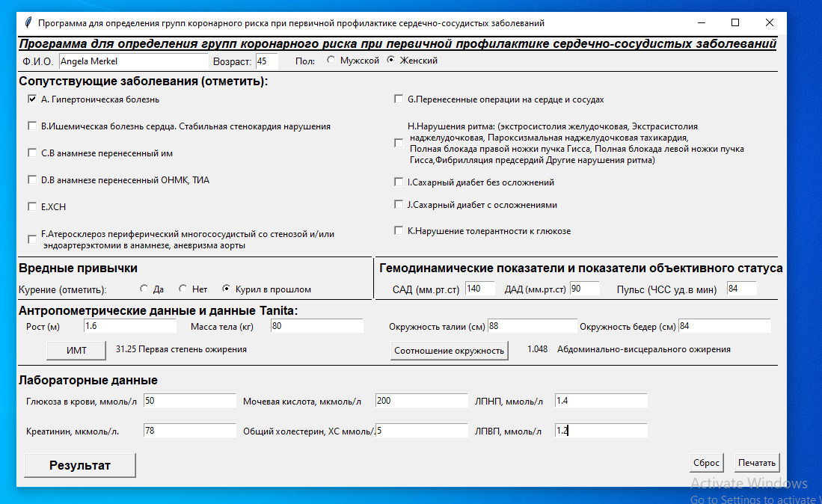Click the Глюкоза в крови field
Screen dimensions: 822x504
click(x=189, y=400)
